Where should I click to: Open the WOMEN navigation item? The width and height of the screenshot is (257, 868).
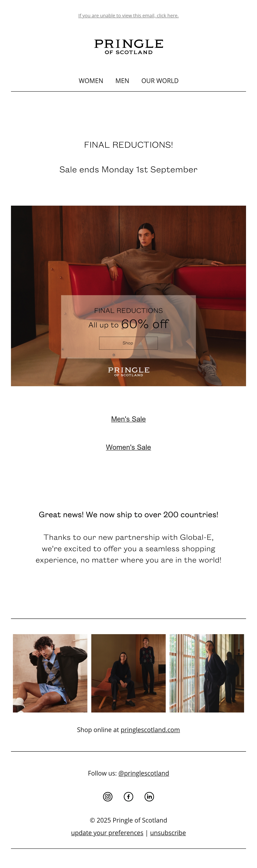(x=91, y=81)
